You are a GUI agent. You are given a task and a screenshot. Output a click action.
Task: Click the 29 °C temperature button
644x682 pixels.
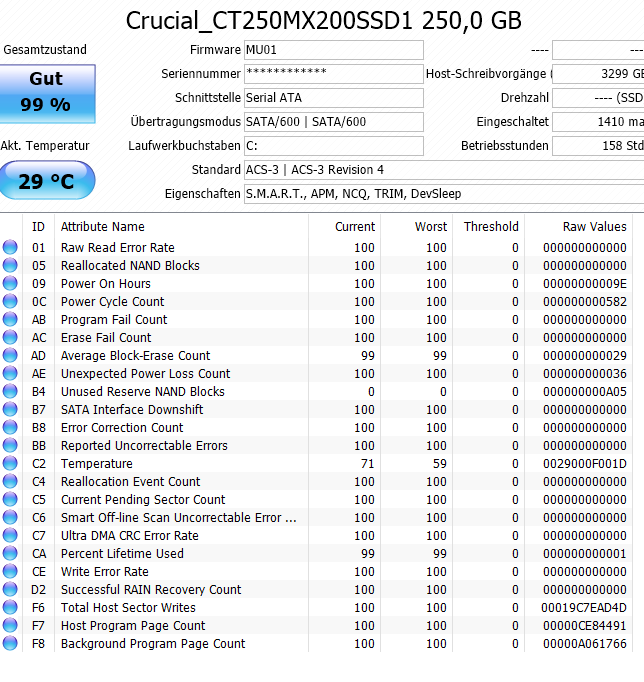click(47, 181)
